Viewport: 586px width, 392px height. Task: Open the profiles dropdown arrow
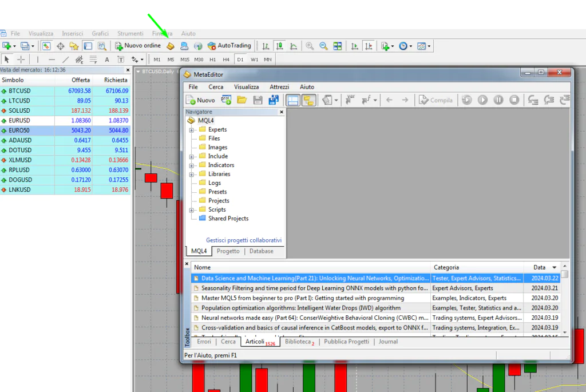pos(33,46)
